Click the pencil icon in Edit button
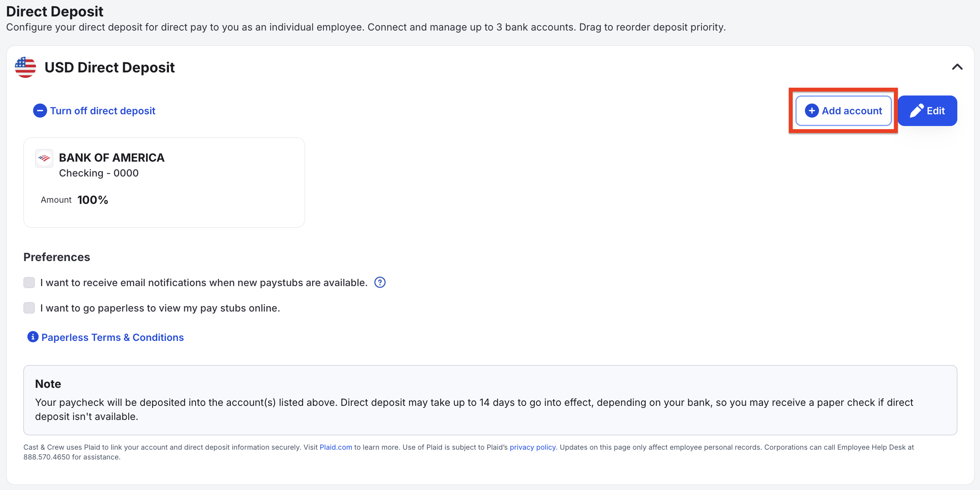980x490 pixels. 917,111
